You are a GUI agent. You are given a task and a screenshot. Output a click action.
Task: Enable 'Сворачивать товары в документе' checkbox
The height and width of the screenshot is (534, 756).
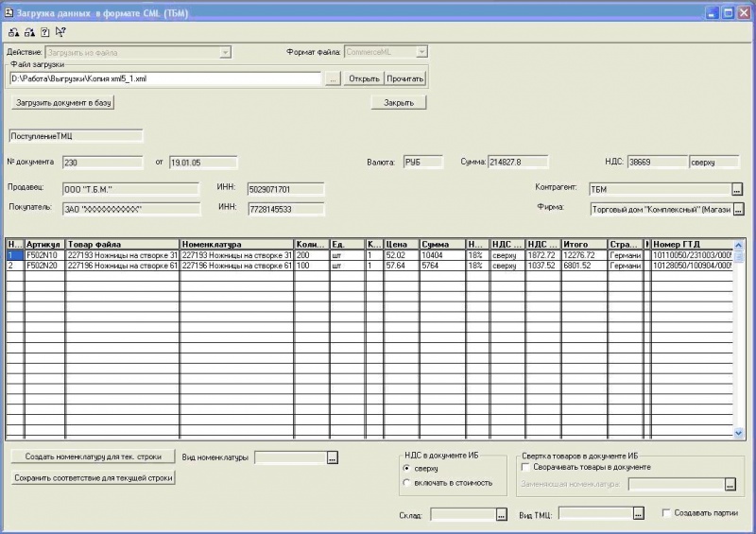[526, 467]
